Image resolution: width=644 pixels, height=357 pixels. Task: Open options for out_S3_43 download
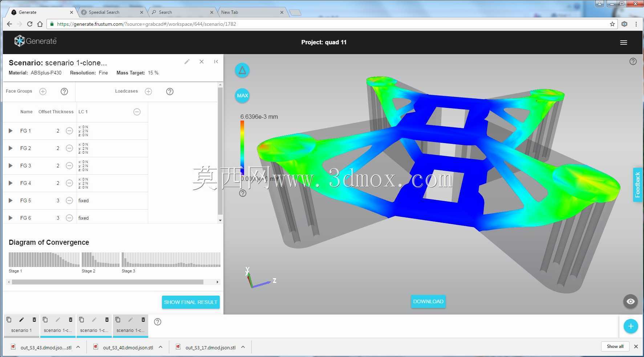(78, 347)
